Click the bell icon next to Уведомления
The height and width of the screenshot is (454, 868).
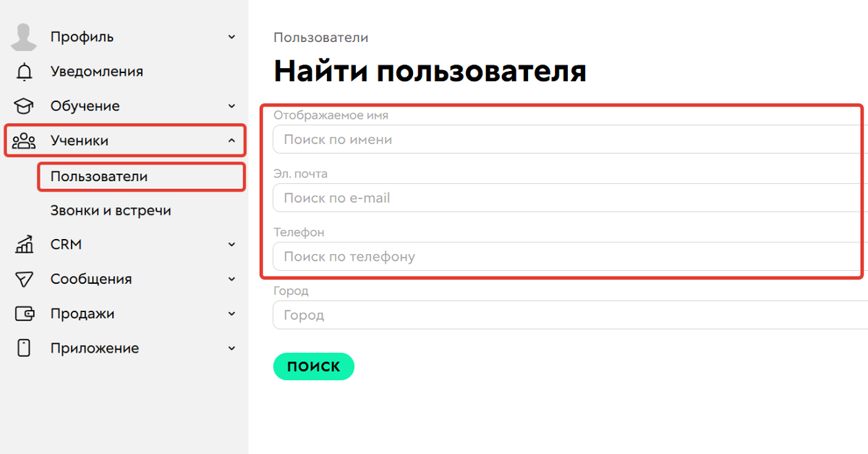22,71
